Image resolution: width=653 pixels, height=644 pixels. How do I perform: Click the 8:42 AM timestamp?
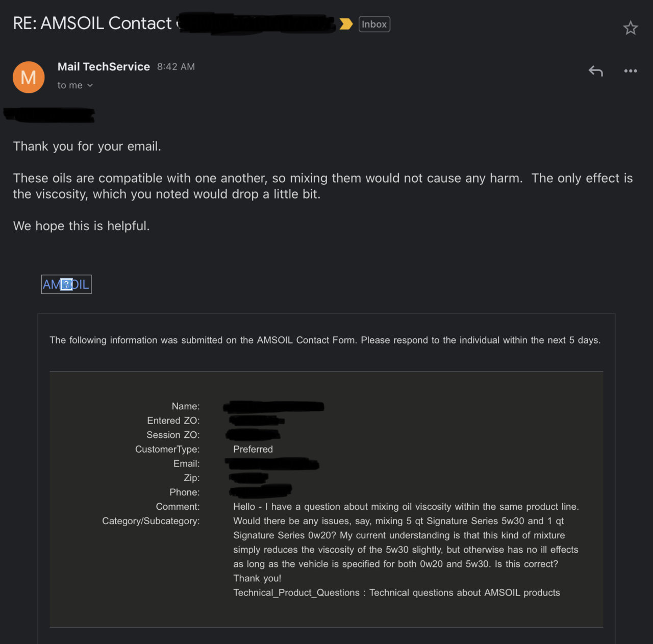pos(176,67)
